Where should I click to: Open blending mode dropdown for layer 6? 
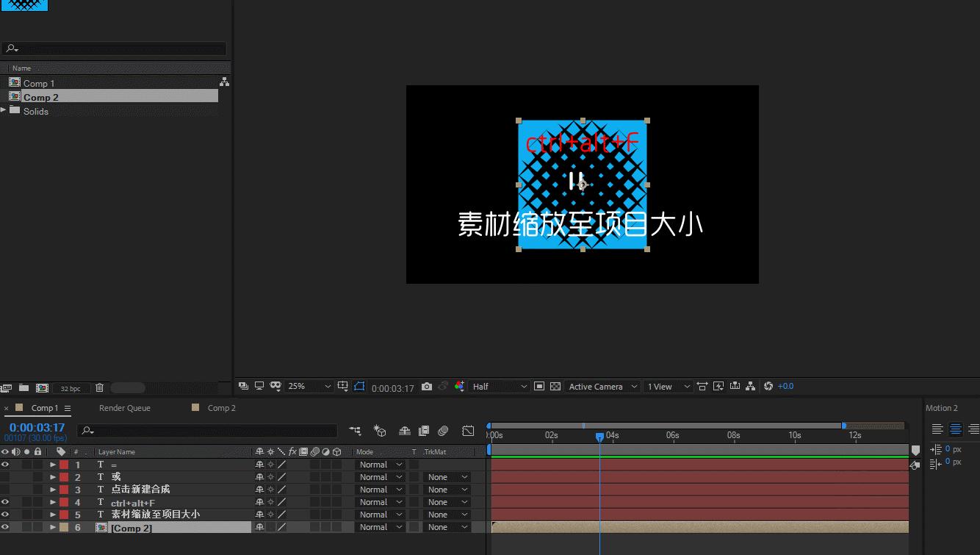(x=380, y=527)
